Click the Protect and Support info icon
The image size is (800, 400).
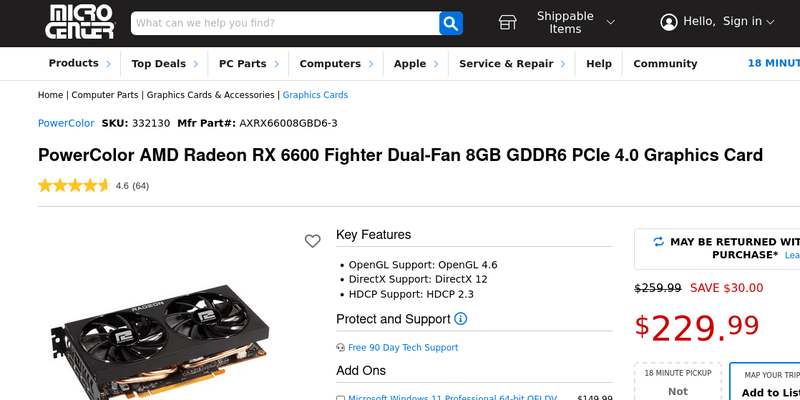pyautogui.click(x=461, y=319)
